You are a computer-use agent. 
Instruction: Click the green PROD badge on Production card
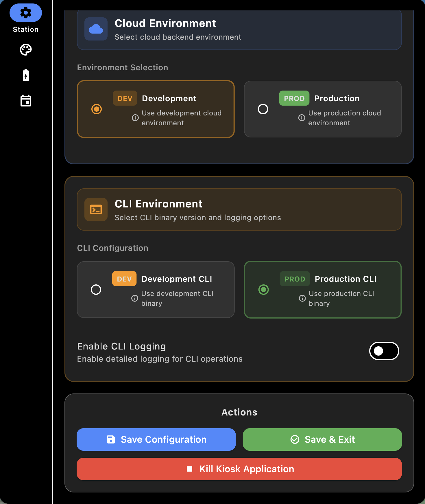coord(294,98)
